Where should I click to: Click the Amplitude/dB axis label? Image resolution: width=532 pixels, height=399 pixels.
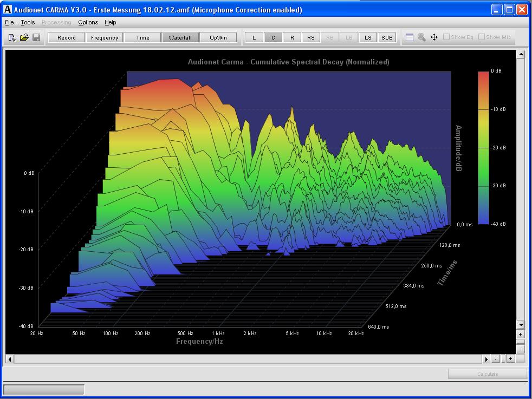pos(458,148)
